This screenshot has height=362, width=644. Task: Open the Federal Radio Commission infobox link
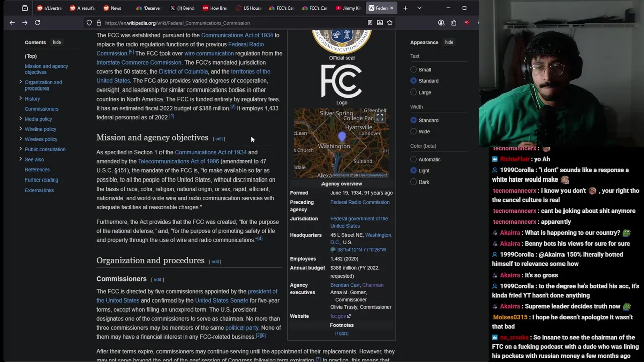[x=360, y=202]
